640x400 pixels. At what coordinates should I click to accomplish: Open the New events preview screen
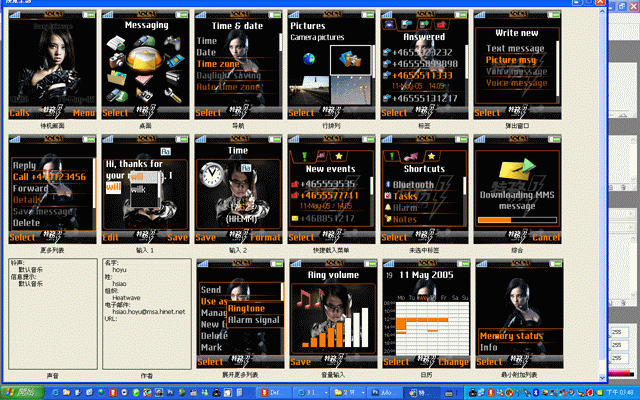pyautogui.click(x=331, y=189)
